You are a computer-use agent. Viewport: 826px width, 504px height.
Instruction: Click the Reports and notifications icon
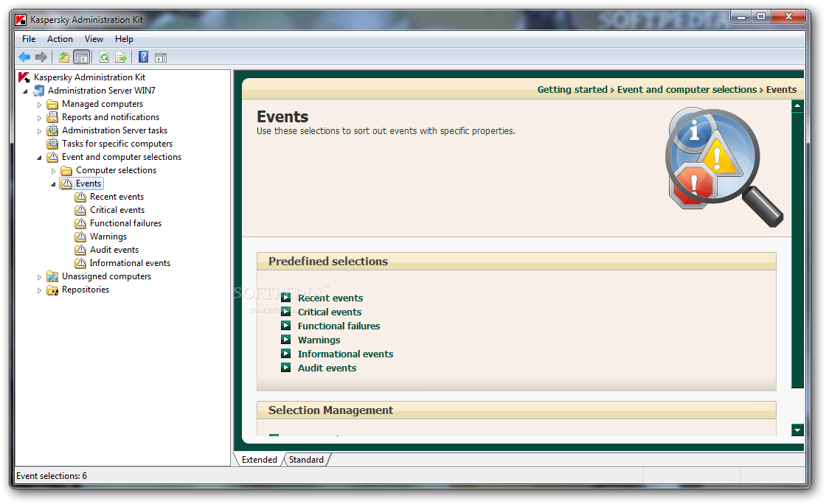click(52, 117)
